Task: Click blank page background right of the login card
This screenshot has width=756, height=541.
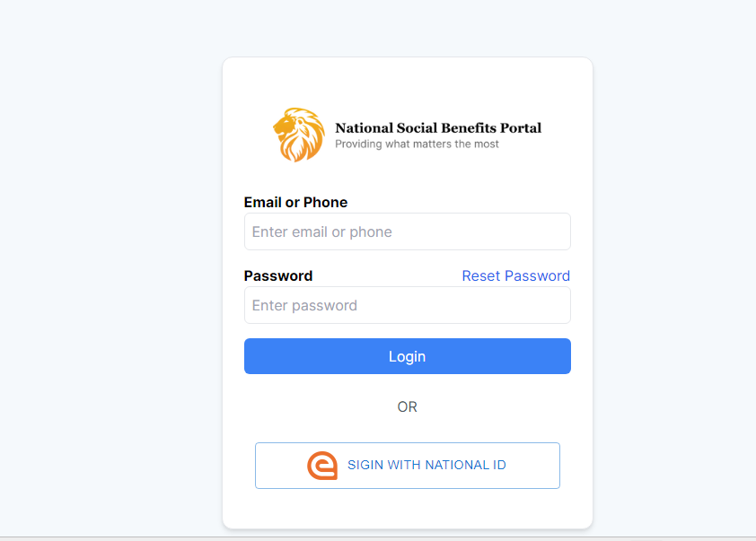Action: [673, 269]
